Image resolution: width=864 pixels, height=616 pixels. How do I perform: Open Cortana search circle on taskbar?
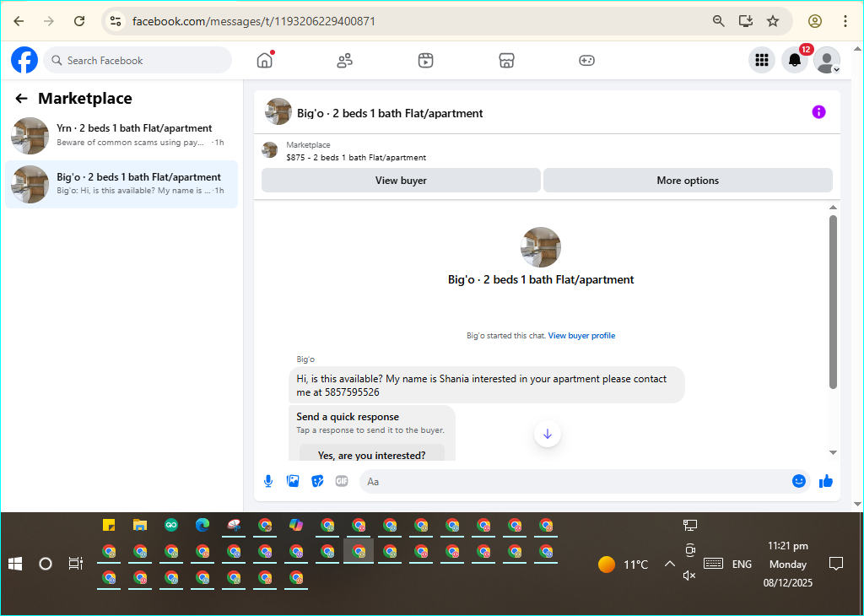(x=46, y=564)
